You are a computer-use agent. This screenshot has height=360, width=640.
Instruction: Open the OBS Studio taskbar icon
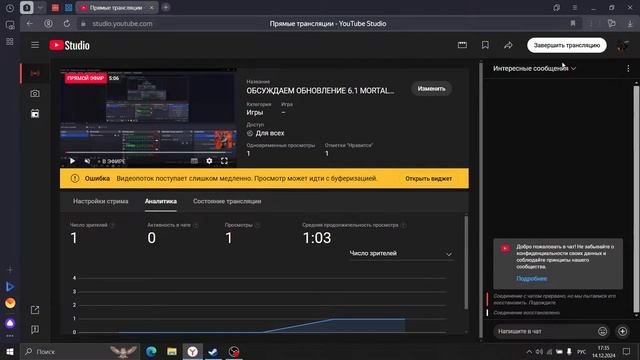tap(234, 351)
